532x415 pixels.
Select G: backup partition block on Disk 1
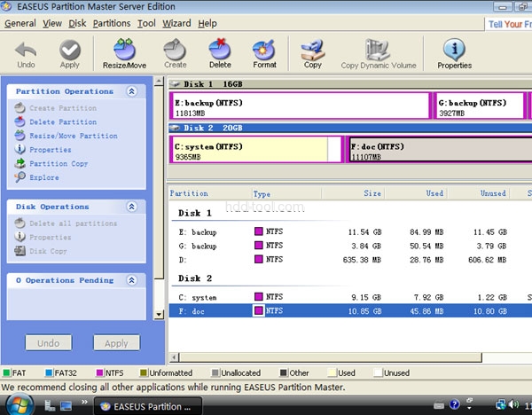[480, 106]
